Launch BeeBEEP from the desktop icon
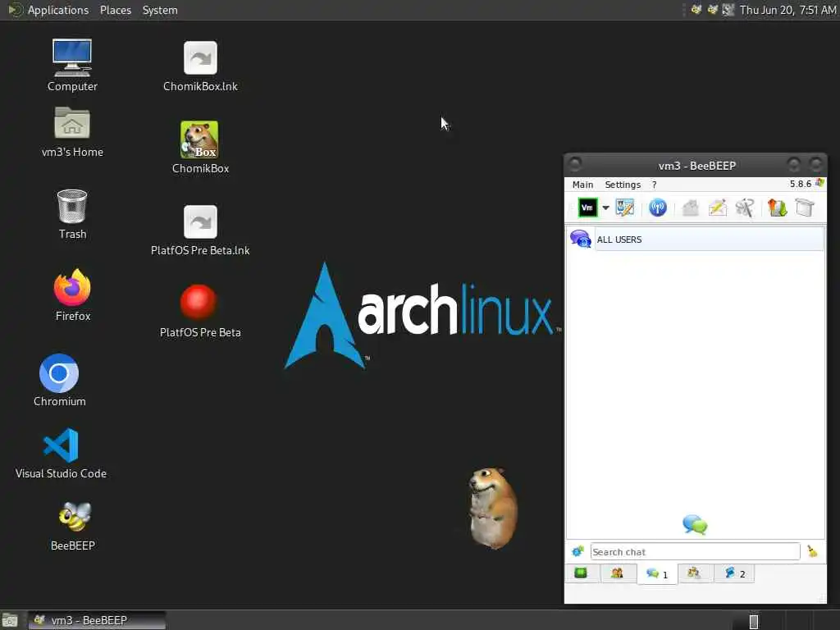The image size is (840, 630). [x=73, y=526]
